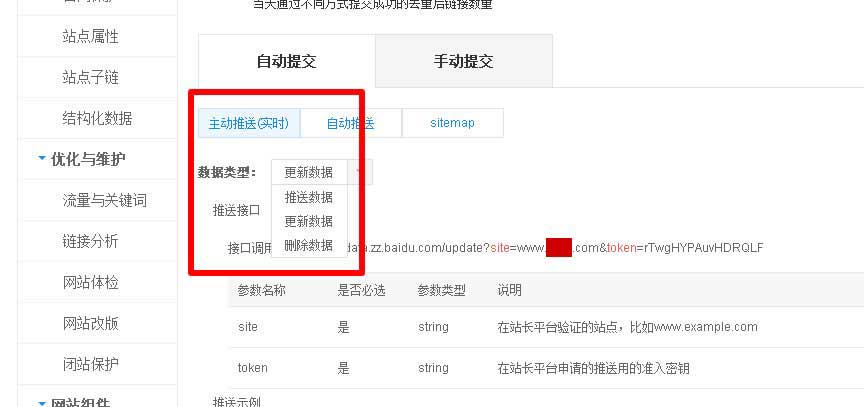The width and height of the screenshot is (864, 407).
Task: Open 闭站保护 sidebar item
Action: point(90,363)
